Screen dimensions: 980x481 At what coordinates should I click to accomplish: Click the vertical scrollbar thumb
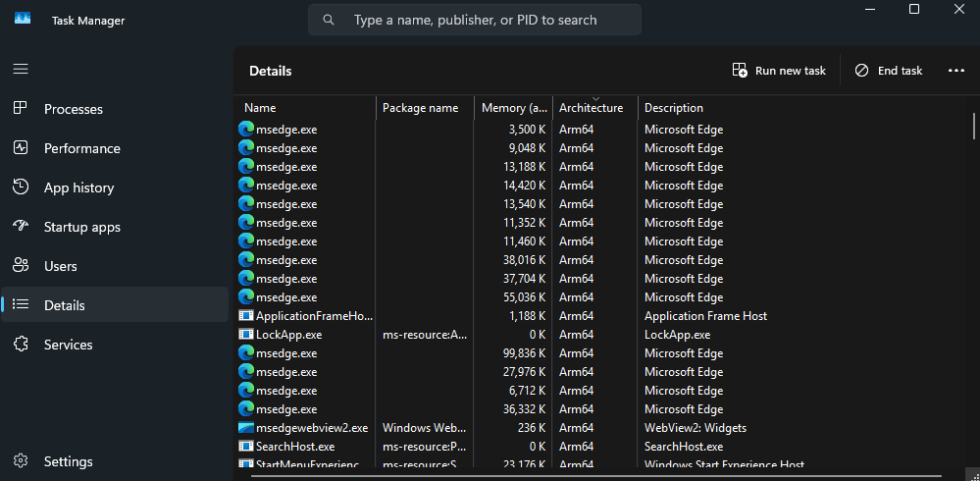(974, 126)
